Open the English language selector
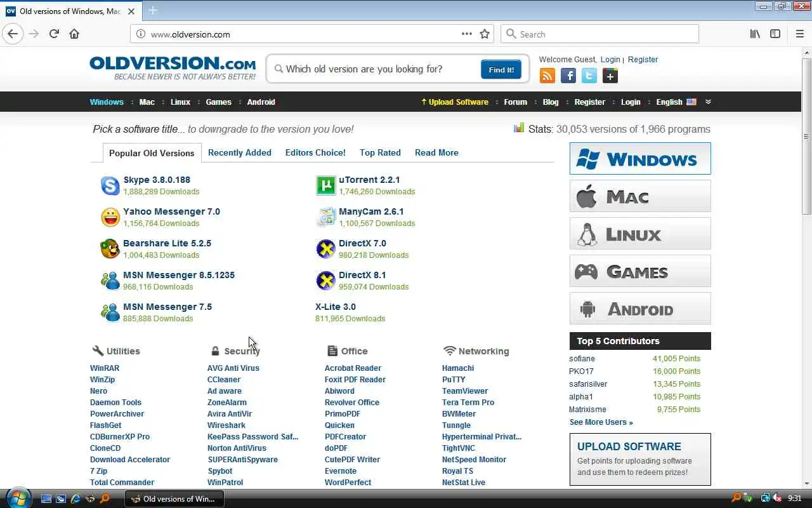Viewport: 812px width, 508px height. point(676,102)
